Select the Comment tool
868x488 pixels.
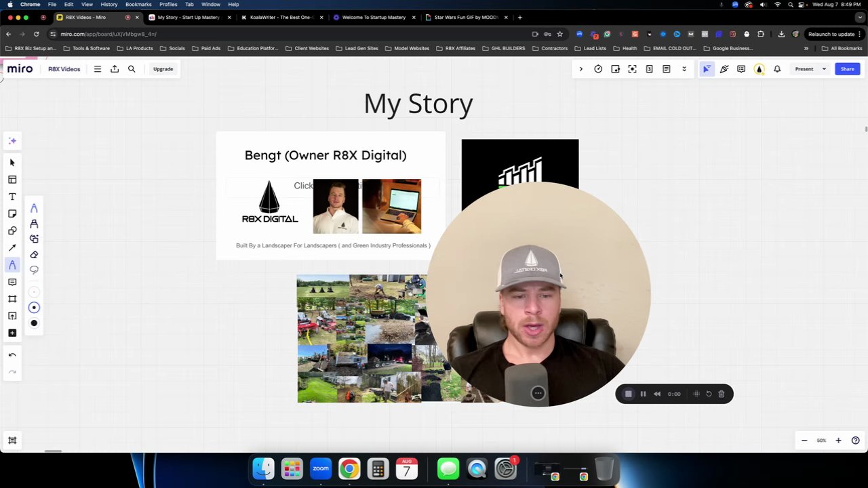click(x=12, y=281)
